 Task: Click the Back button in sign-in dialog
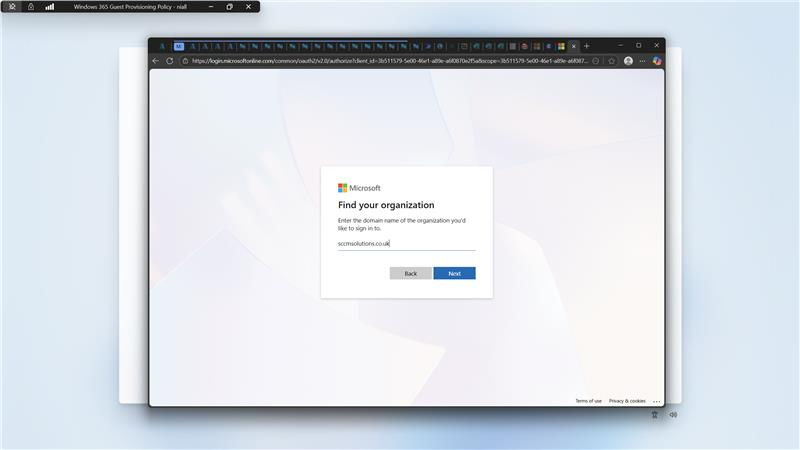click(x=410, y=273)
